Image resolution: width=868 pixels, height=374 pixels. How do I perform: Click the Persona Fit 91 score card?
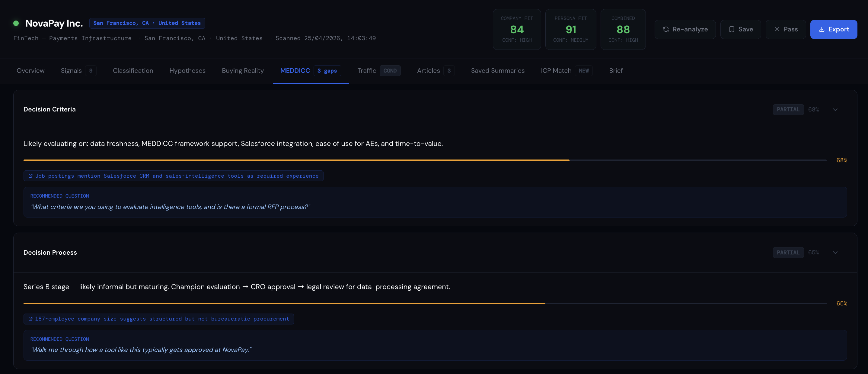click(571, 29)
